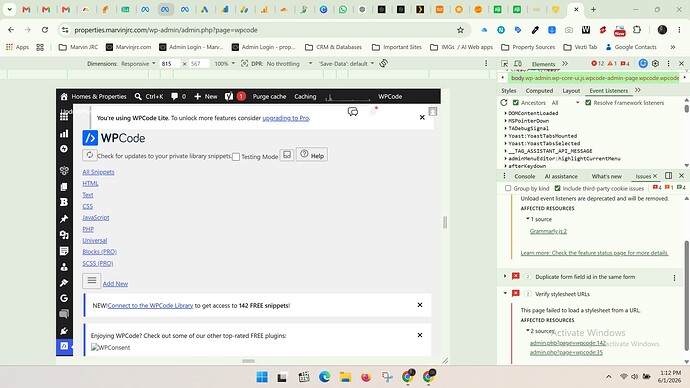The width and height of the screenshot is (690, 388).
Task: Click the bold B icon in sidebar
Action: tap(64, 202)
